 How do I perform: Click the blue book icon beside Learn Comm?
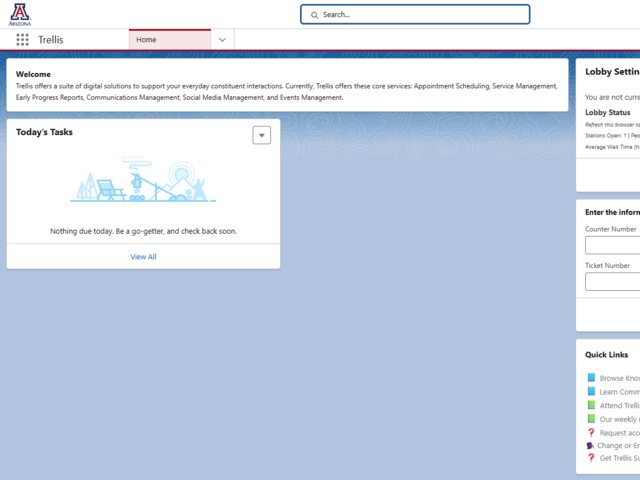point(591,391)
